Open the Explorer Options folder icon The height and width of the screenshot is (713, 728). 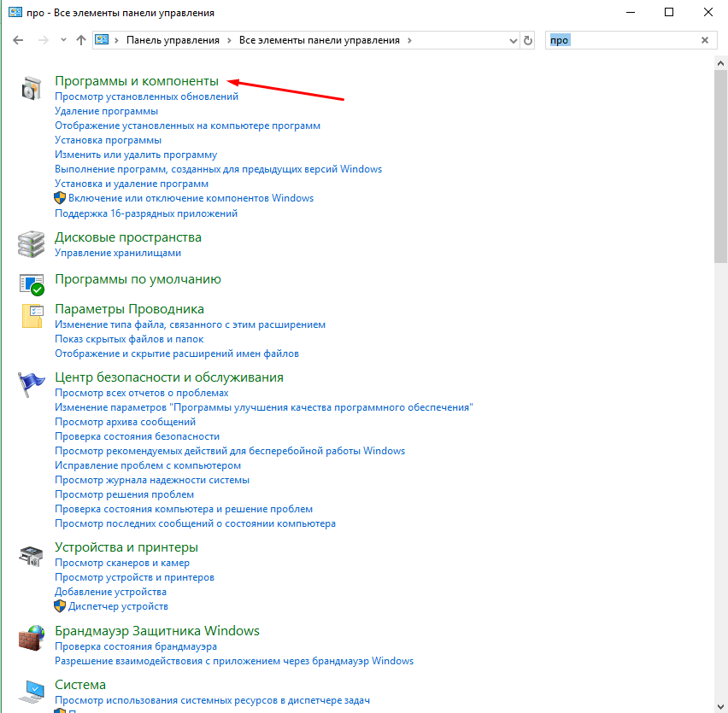coord(32,316)
